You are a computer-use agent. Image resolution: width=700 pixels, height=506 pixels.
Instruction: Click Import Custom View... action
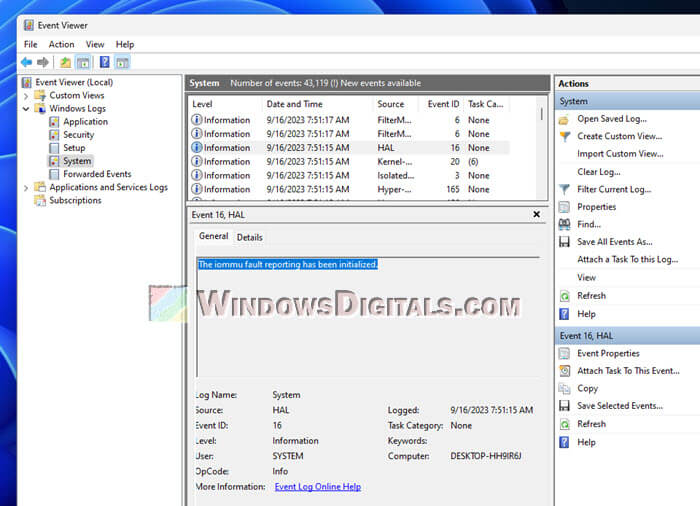pos(620,154)
